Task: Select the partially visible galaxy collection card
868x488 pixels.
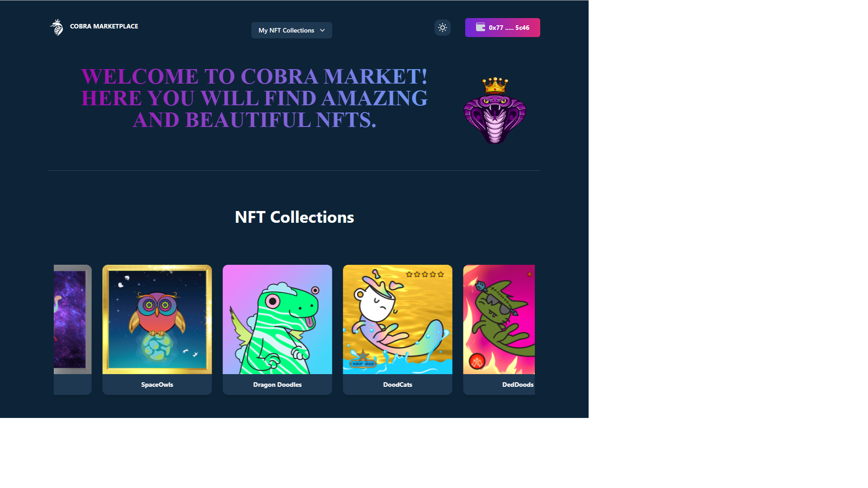Action: coord(73,329)
